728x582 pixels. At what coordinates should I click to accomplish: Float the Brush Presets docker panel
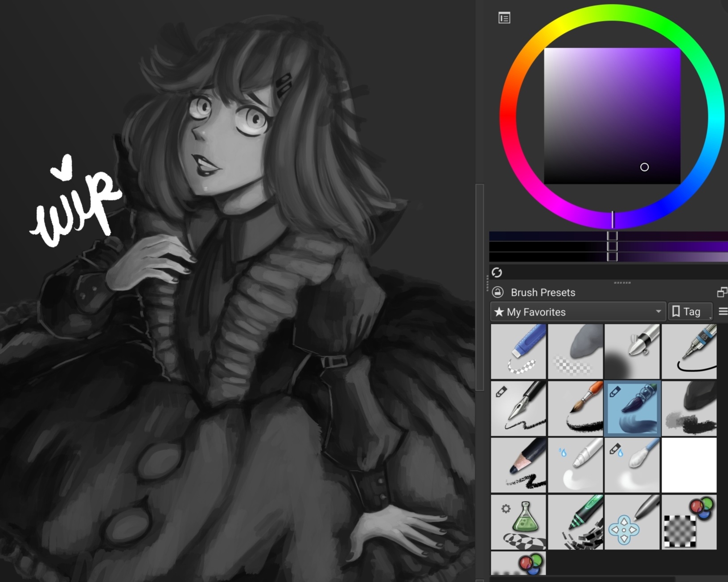[x=722, y=292]
